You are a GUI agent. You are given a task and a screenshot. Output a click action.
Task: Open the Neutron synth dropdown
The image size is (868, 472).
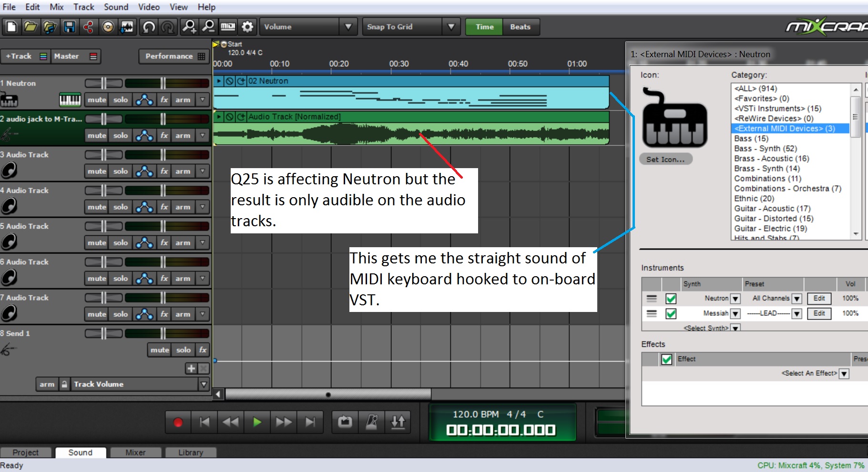[735, 299]
